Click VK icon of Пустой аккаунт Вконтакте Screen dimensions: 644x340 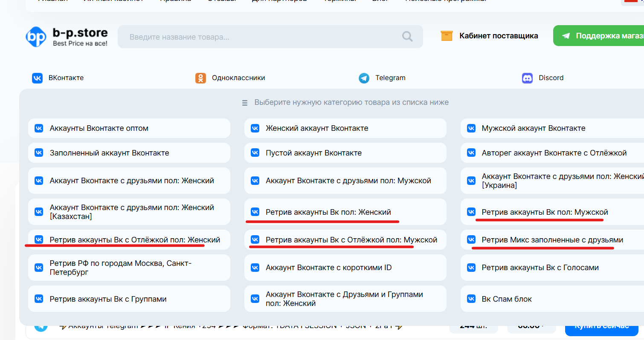(255, 153)
